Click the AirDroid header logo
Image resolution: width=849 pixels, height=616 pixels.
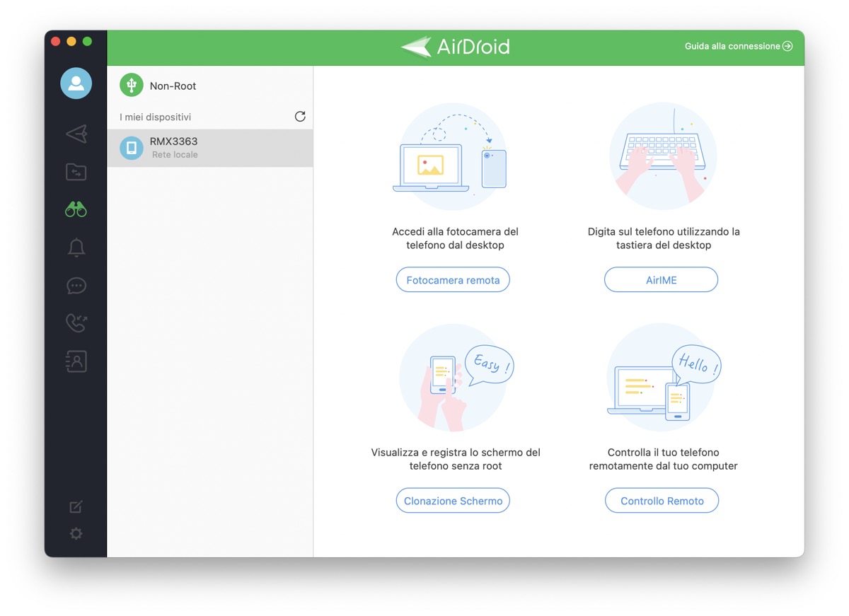coord(454,45)
